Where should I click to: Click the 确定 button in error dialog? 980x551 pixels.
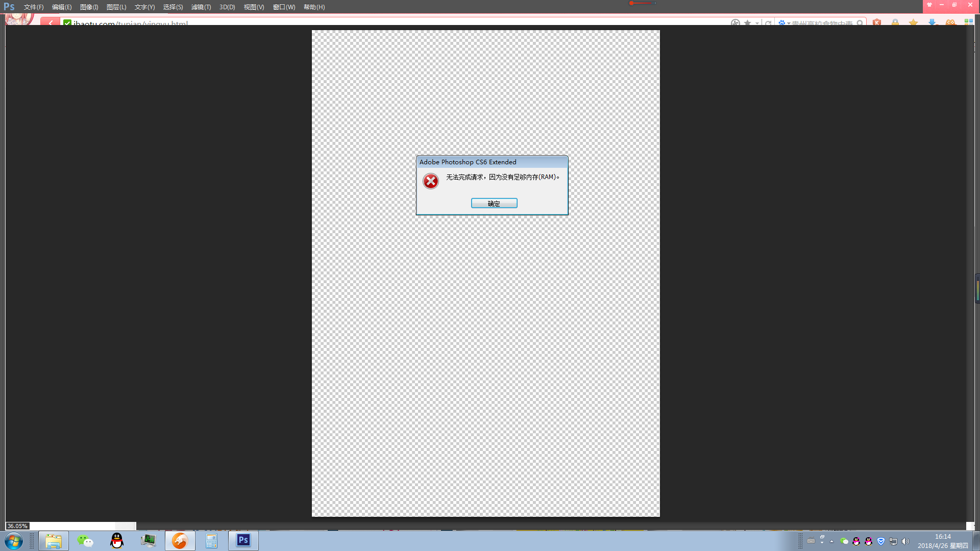point(494,203)
